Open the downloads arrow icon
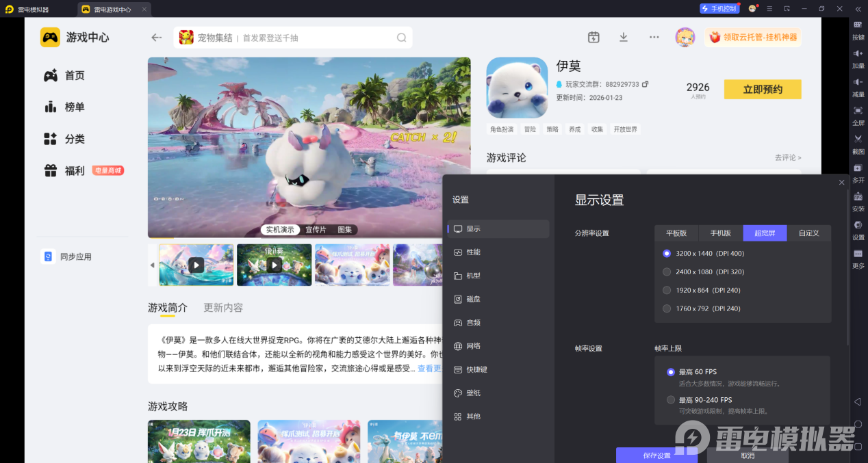The image size is (868, 463). point(624,38)
